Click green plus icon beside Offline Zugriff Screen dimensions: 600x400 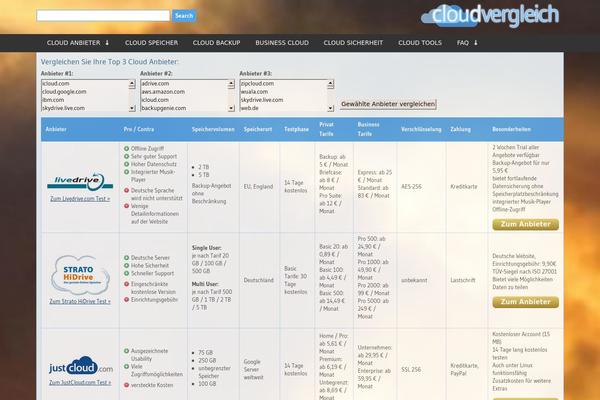[126, 149]
